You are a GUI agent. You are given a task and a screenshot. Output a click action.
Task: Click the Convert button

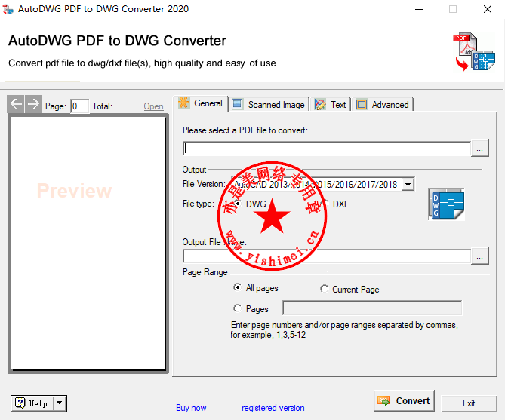(404, 400)
